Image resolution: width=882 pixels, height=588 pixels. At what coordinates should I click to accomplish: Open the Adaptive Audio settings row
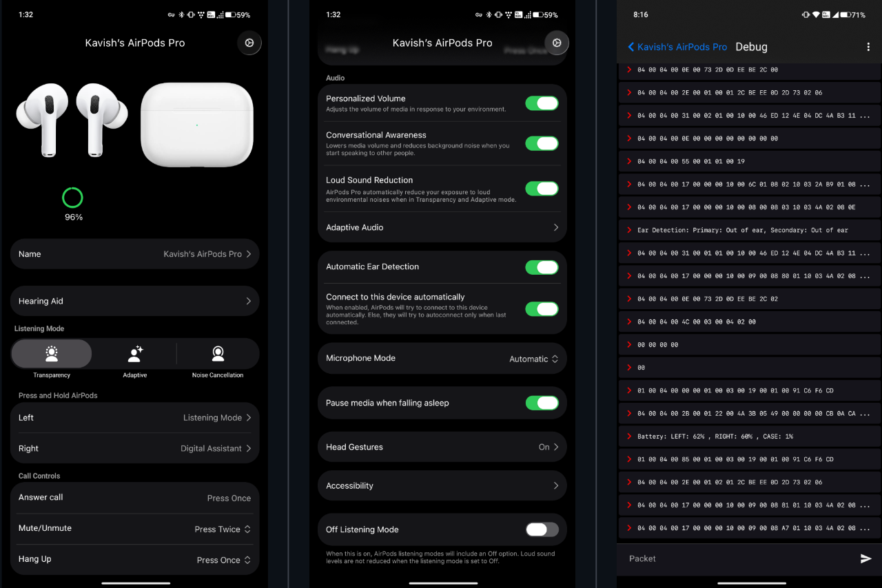442,227
